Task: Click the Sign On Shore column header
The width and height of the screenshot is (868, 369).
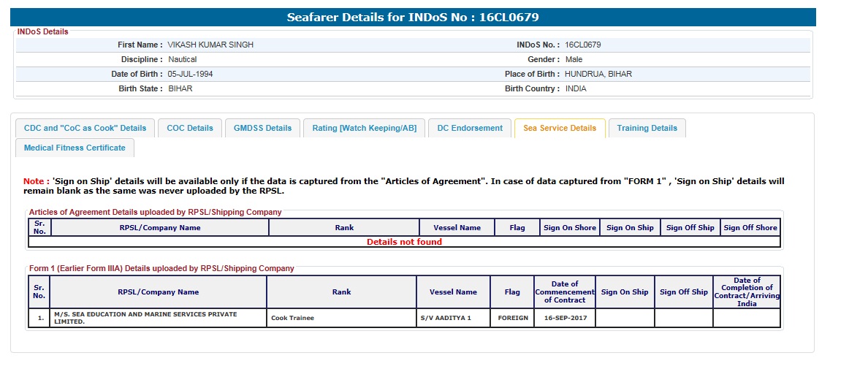Action: (x=569, y=228)
